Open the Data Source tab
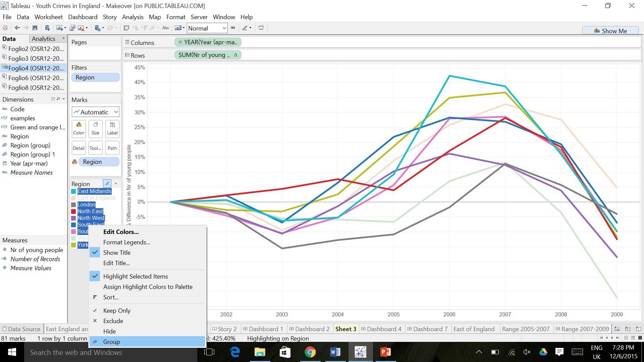Screen dimensions: 644x362 pos(21,329)
